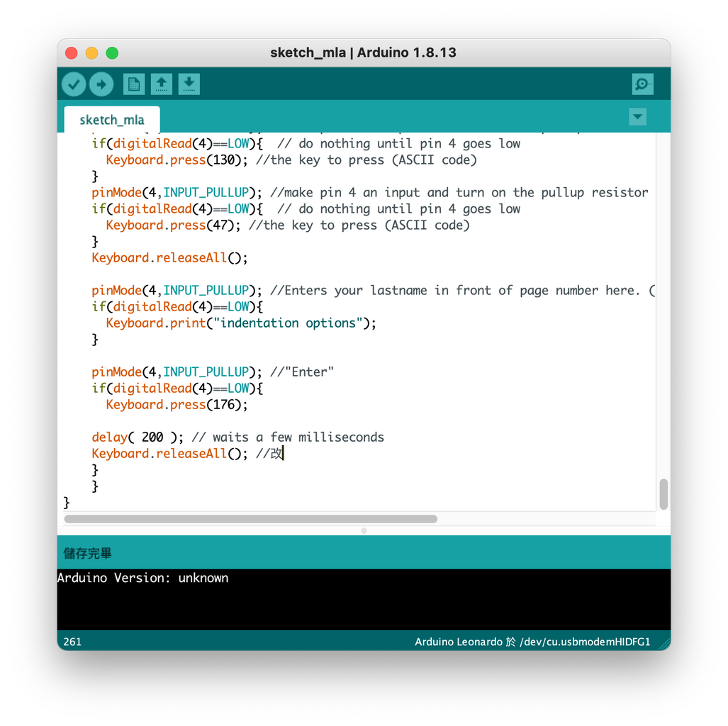
Task: Click the Open sketch icon
Action: (x=161, y=84)
